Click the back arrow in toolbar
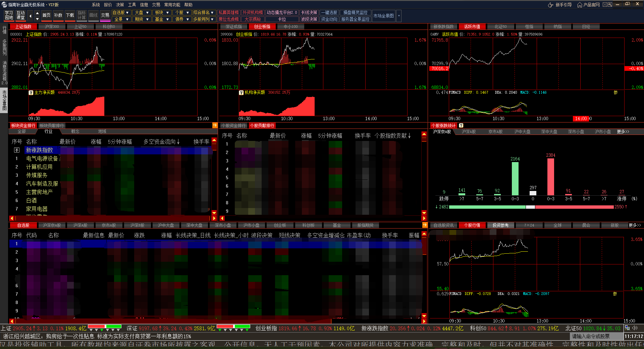This screenshot has height=349, width=644. pyautogui.click(x=30, y=16)
